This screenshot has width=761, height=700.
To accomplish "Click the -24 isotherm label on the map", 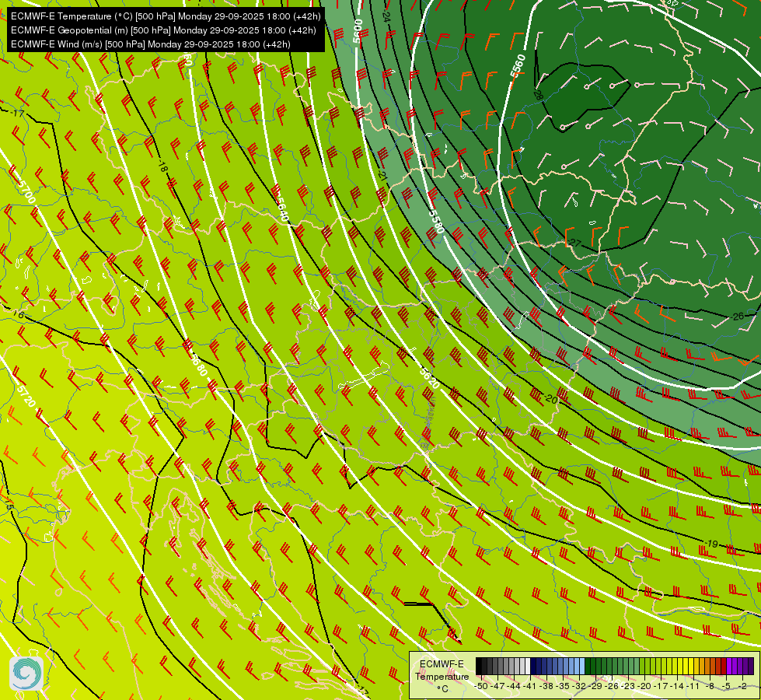I will (386, 16).
